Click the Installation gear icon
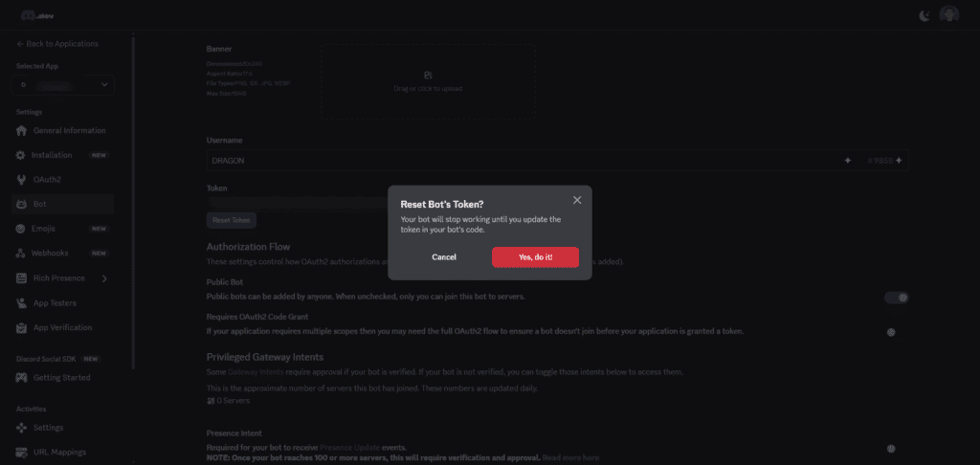Screen dimensions: 980x465 click(21, 155)
